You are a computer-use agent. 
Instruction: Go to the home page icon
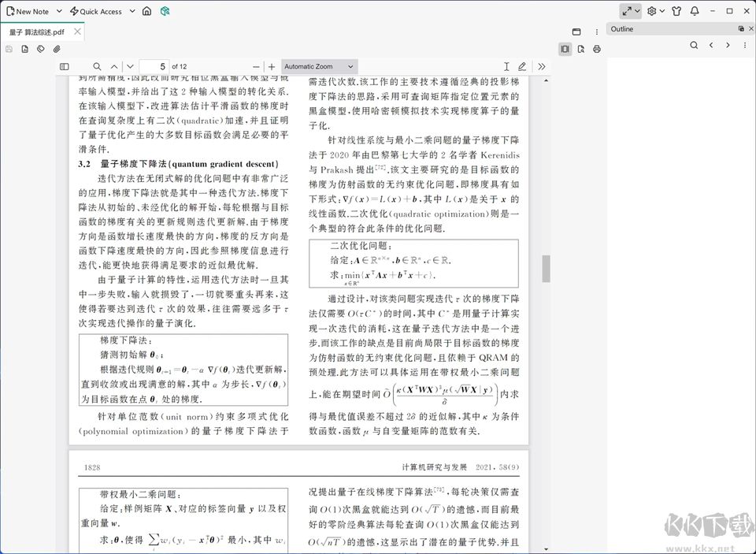pos(147,11)
